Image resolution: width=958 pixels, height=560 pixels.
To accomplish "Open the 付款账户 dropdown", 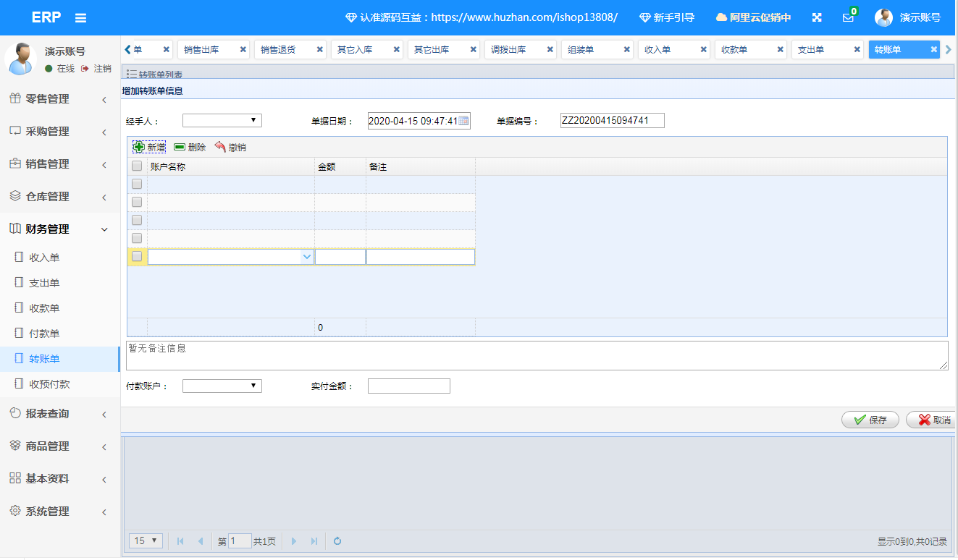I will (222, 386).
